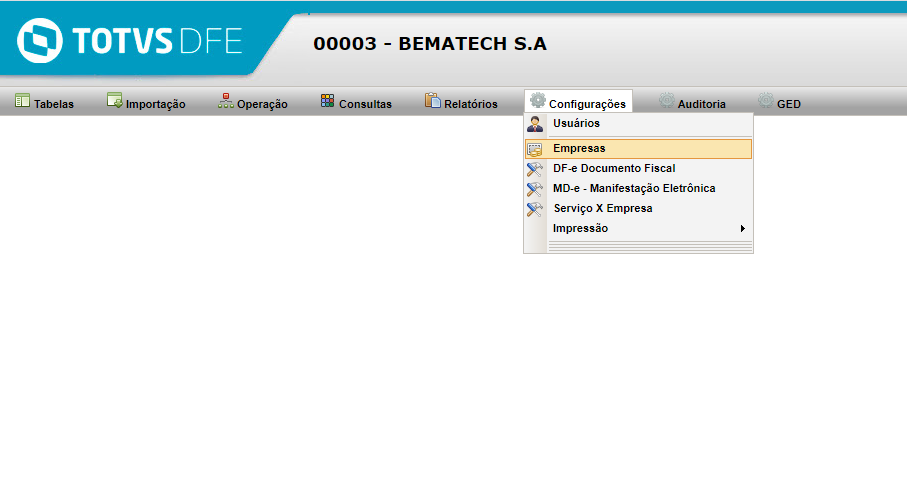Select Serviço X Empresa option
This screenshot has width=907, height=494.
(x=639, y=208)
